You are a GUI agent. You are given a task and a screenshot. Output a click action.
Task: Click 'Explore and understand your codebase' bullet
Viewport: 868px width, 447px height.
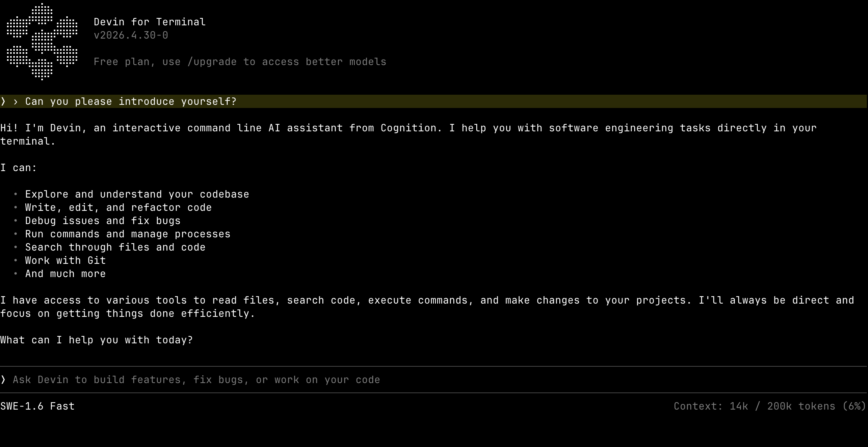(x=137, y=194)
